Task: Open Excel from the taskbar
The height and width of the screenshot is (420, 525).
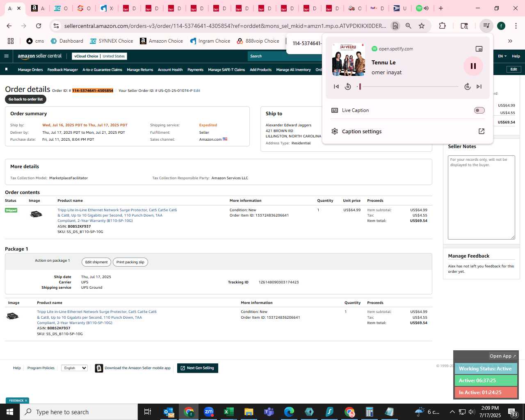Action: point(228,412)
